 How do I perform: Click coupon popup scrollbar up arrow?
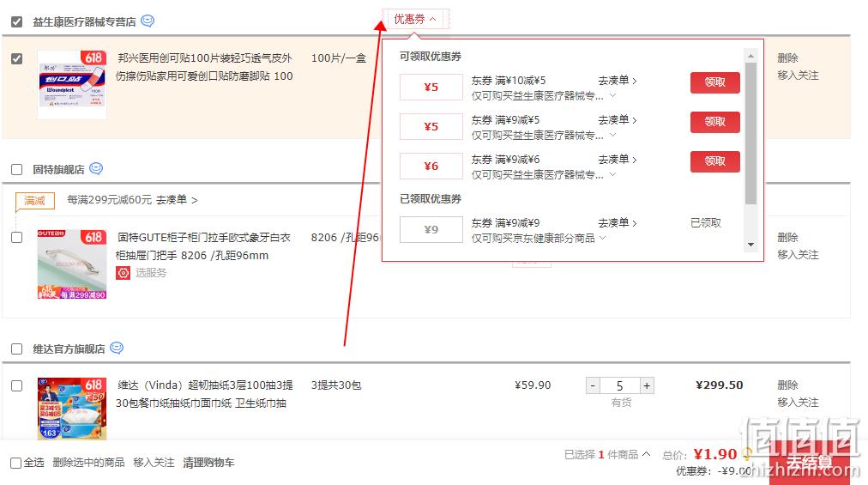click(750, 56)
